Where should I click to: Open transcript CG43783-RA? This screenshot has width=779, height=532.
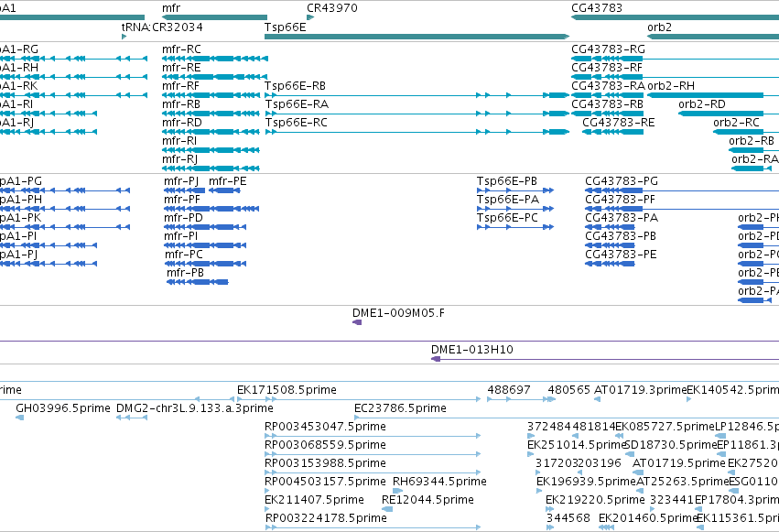pos(607,95)
